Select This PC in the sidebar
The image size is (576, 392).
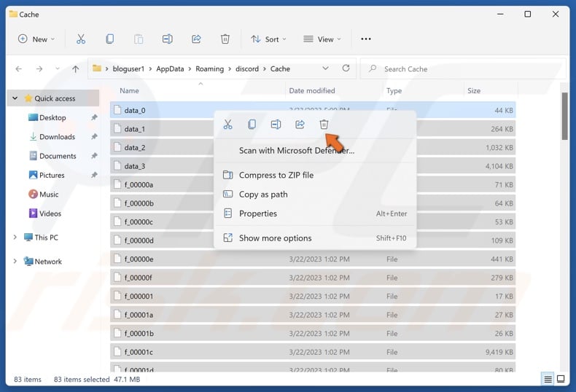(x=46, y=237)
